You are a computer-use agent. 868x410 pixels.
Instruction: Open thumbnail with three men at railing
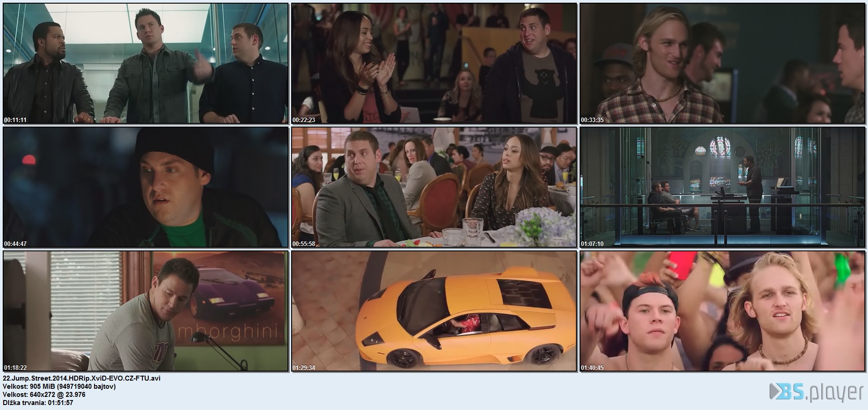click(x=146, y=63)
